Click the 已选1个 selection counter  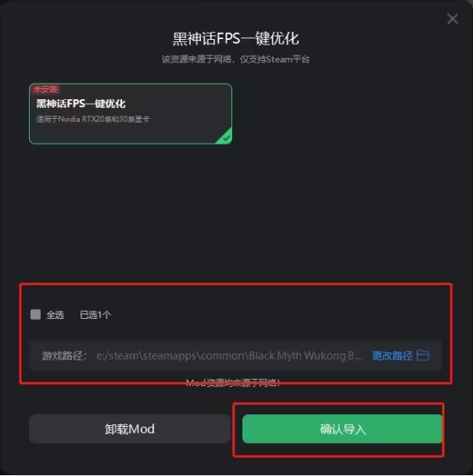[x=95, y=315]
